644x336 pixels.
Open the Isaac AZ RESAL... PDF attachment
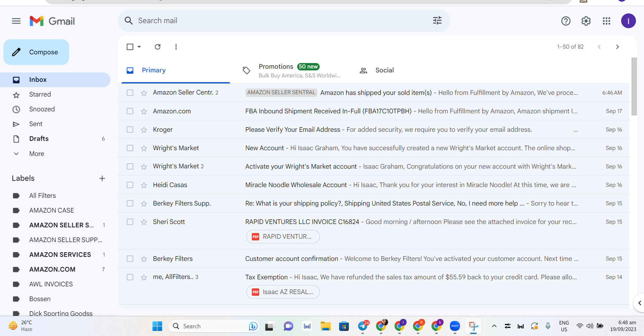pyautogui.click(x=283, y=292)
